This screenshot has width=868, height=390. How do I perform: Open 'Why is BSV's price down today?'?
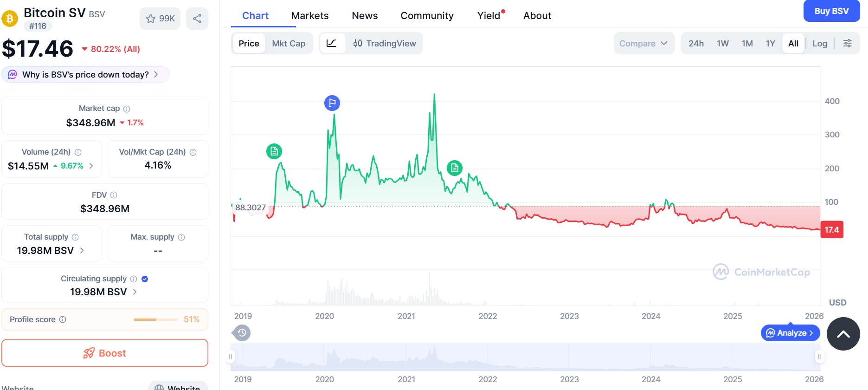tap(86, 74)
